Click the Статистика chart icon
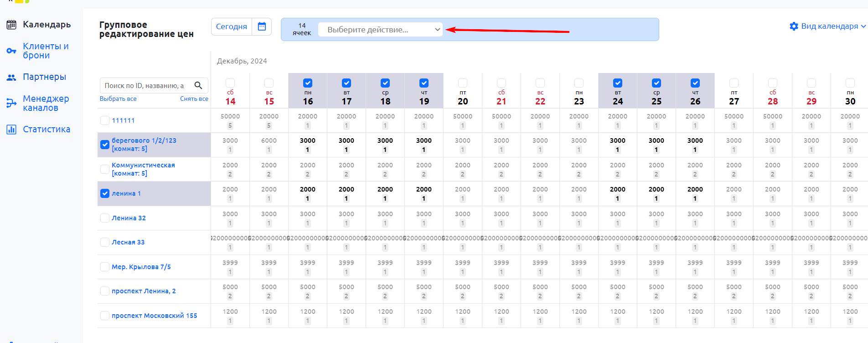Viewport: 868px width, 343px height. click(x=11, y=130)
